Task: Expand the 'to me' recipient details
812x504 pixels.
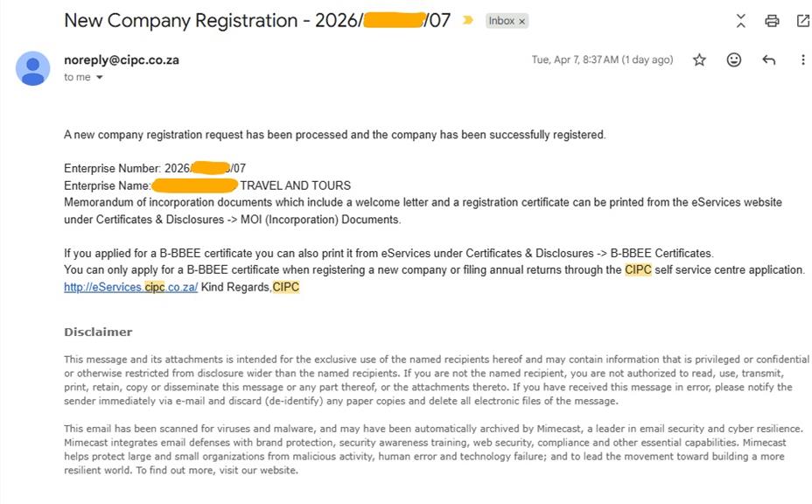Action: coord(99,77)
